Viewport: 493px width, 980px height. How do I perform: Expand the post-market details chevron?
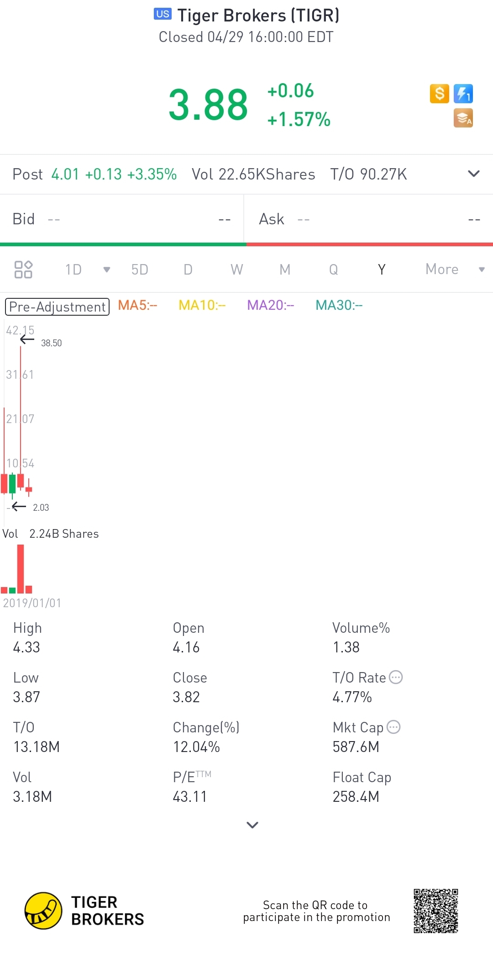[474, 174]
